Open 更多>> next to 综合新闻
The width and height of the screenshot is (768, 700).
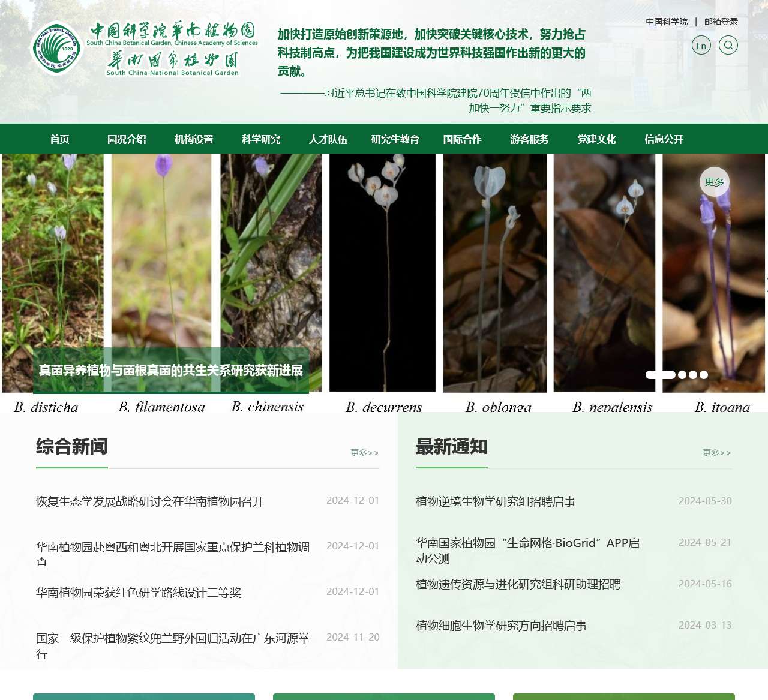(x=365, y=453)
